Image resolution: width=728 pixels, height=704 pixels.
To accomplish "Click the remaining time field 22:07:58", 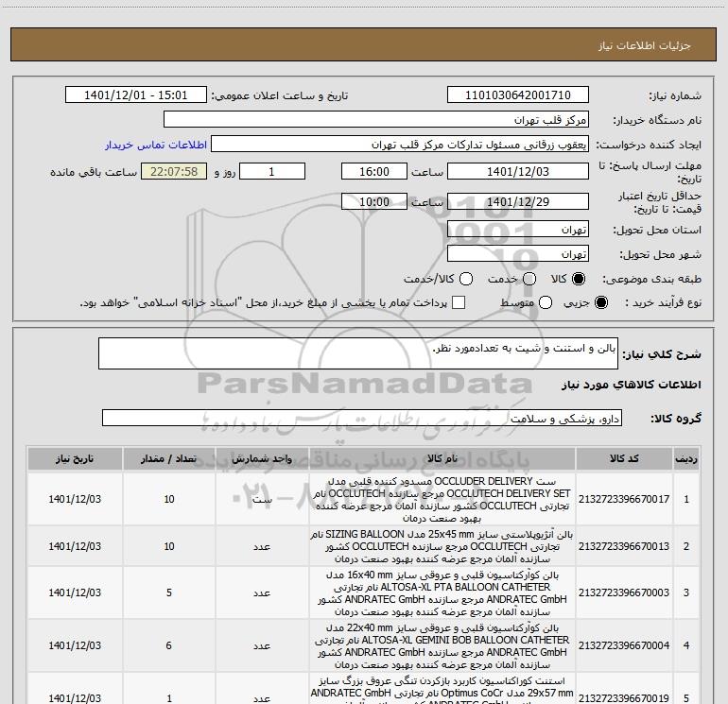I will pyautogui.click(x=174, y=171).
